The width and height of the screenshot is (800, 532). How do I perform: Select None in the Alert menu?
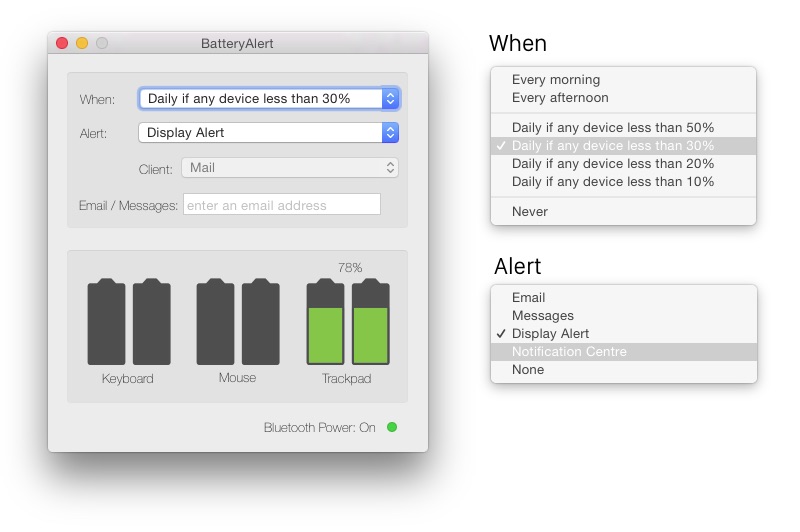(624, 369)
